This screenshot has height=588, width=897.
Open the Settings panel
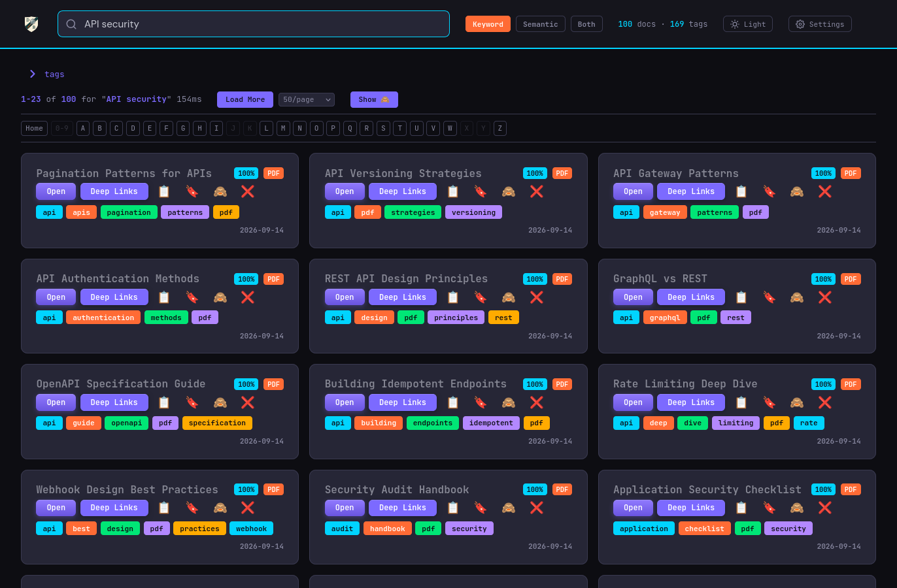tap(820, 24)
